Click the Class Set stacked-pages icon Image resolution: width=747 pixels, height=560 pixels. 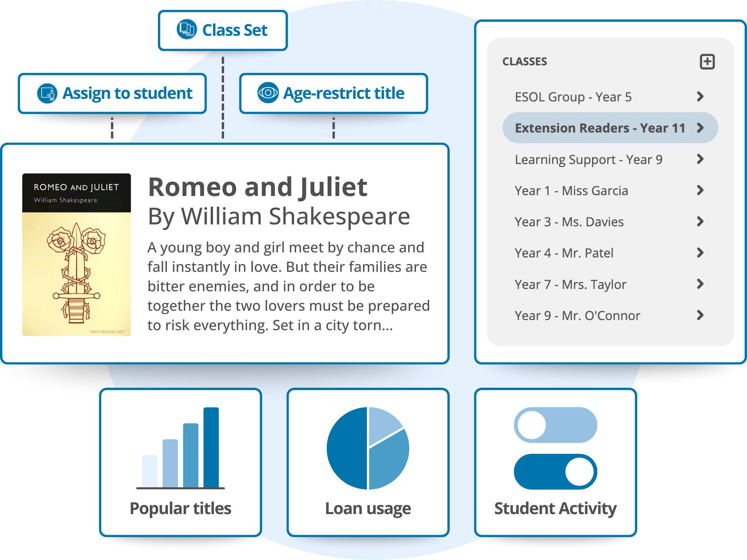tap(186, 30)
